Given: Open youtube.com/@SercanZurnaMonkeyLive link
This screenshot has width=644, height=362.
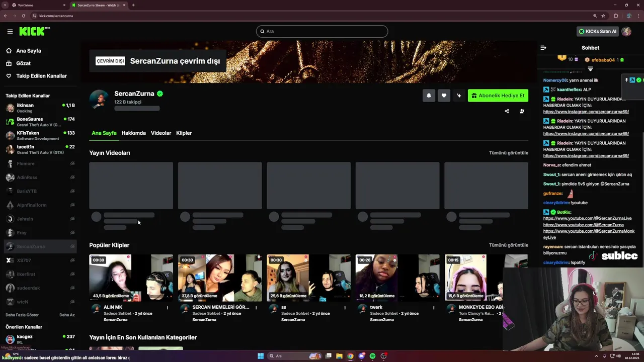Looking at the screenshot, I should (589, 234).
